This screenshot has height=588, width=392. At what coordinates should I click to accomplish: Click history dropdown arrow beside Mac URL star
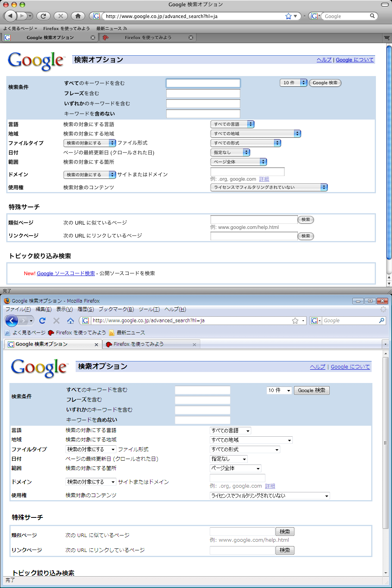296,16
